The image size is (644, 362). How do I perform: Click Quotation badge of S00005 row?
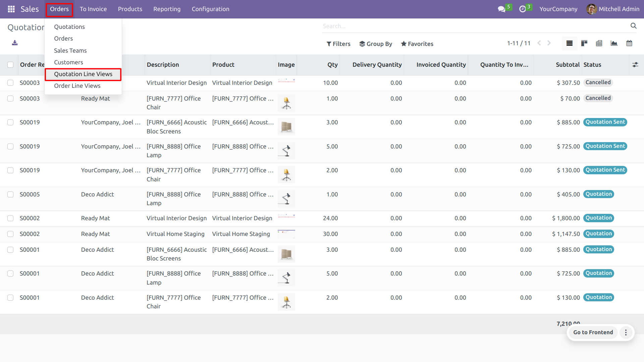coord(599,194)
